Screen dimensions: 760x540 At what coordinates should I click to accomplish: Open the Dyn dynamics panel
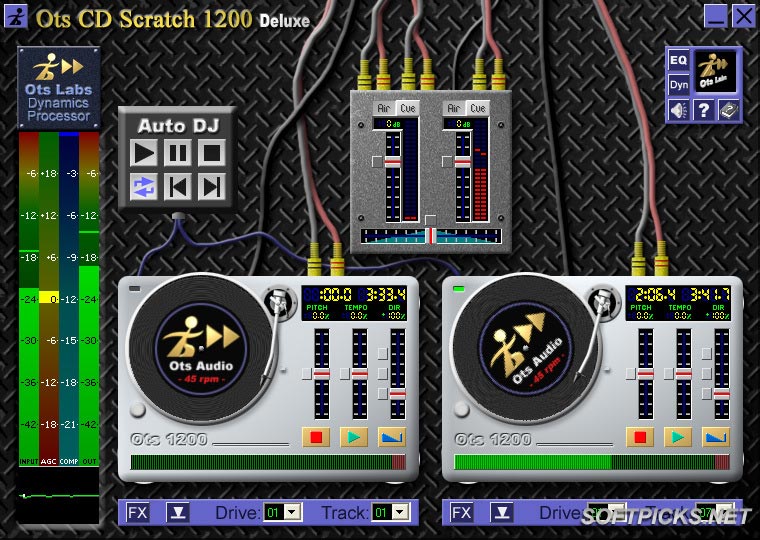pos(679,85)
